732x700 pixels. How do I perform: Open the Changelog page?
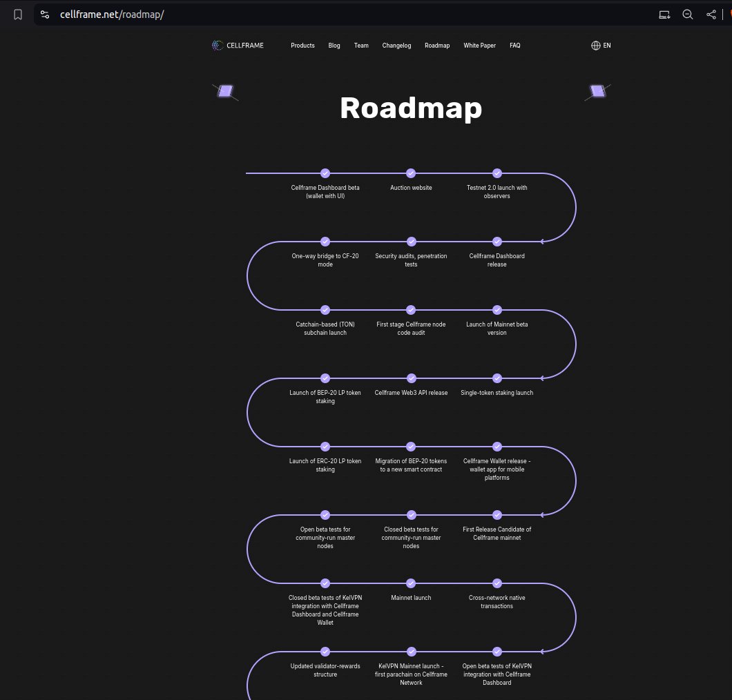click(396, 46)
